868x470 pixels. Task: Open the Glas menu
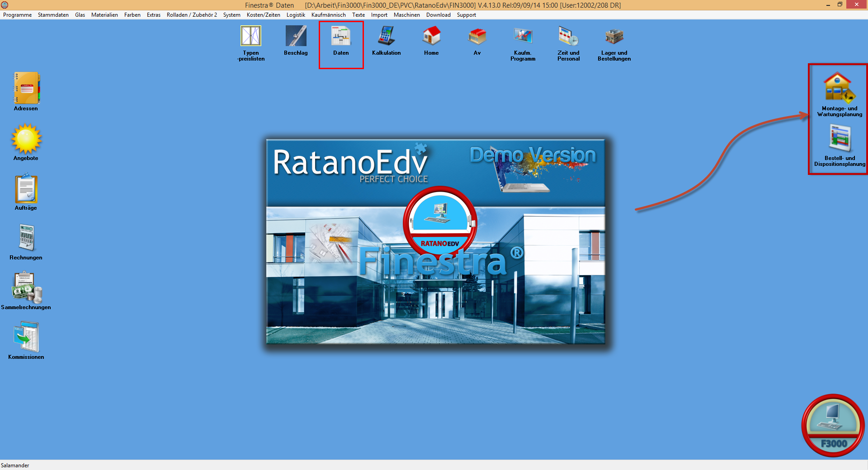tap(80, 15)
